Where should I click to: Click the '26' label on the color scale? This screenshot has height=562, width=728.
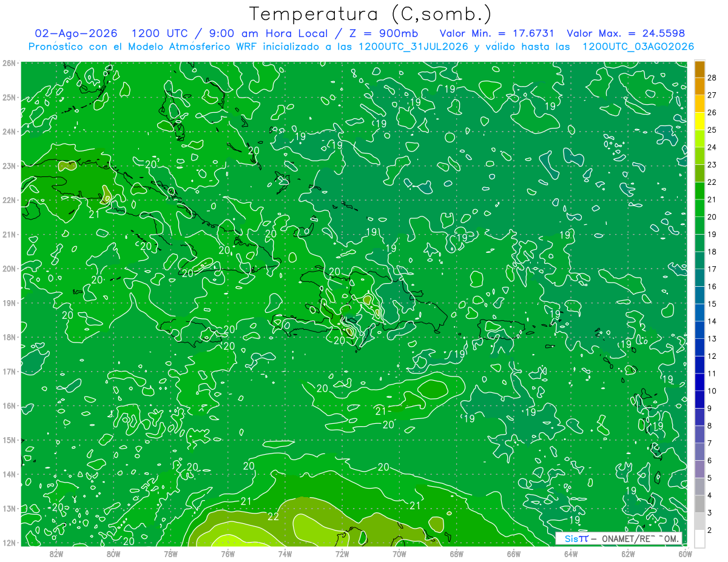point(712,113)
